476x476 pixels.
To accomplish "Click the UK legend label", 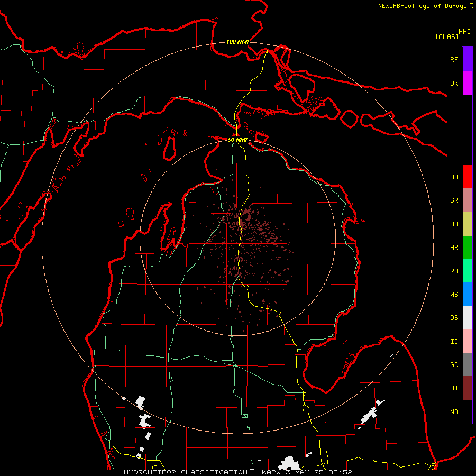I will point(454,83).
